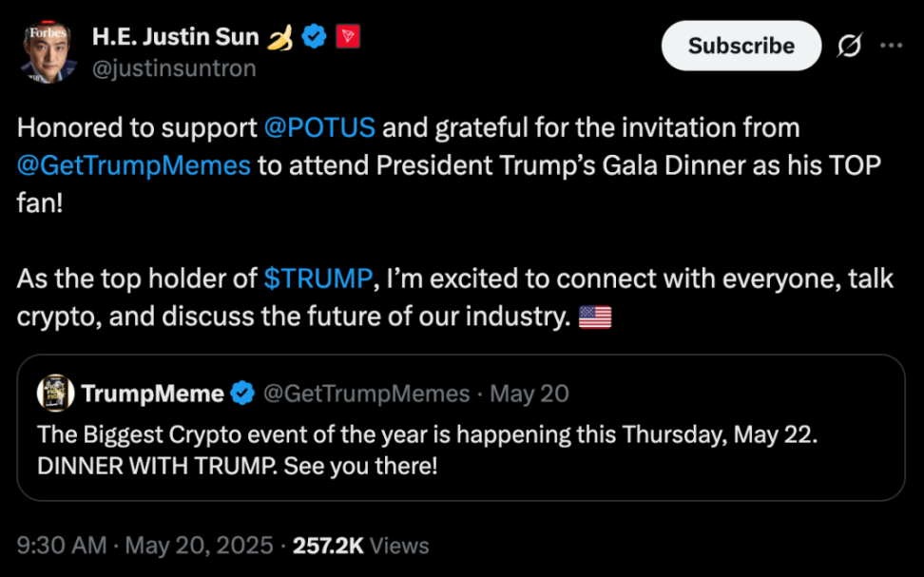Click the banana emoji next to the name
924x577 pixels.
[x=280, y=38]
